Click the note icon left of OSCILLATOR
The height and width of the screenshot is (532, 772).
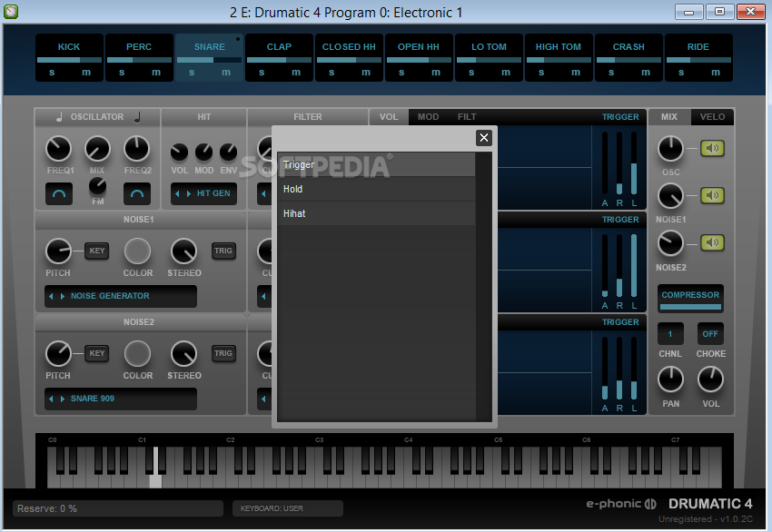[59, 117]
